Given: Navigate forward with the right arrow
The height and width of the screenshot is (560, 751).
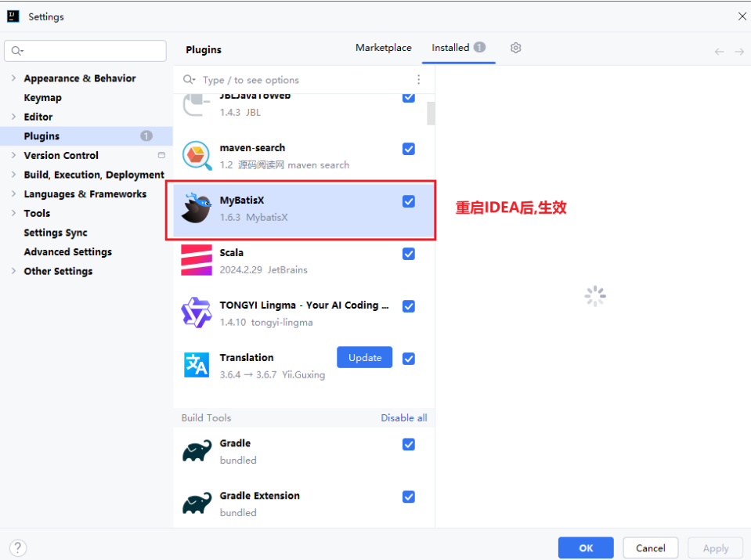Looking at the screenshot, I should (x=739, y=51).
